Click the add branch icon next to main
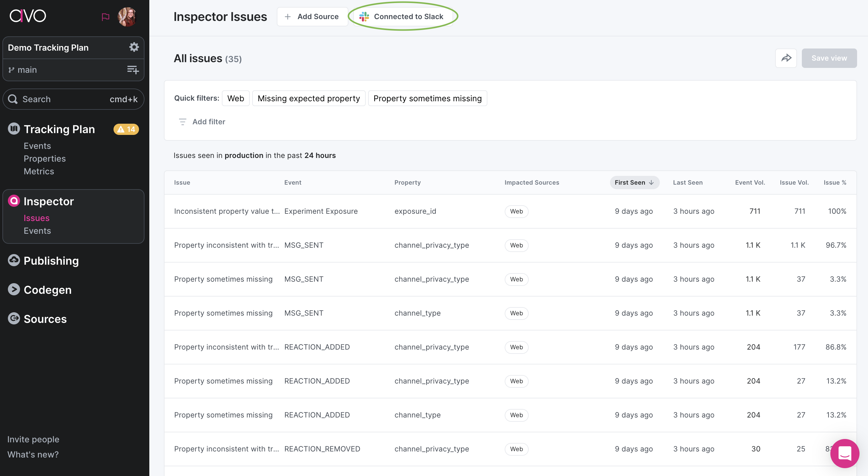 point(133,70)
